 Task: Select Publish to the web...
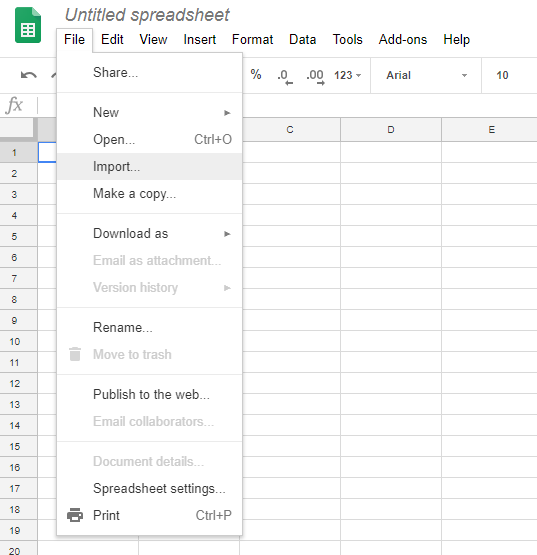click(x=149, y=394)
